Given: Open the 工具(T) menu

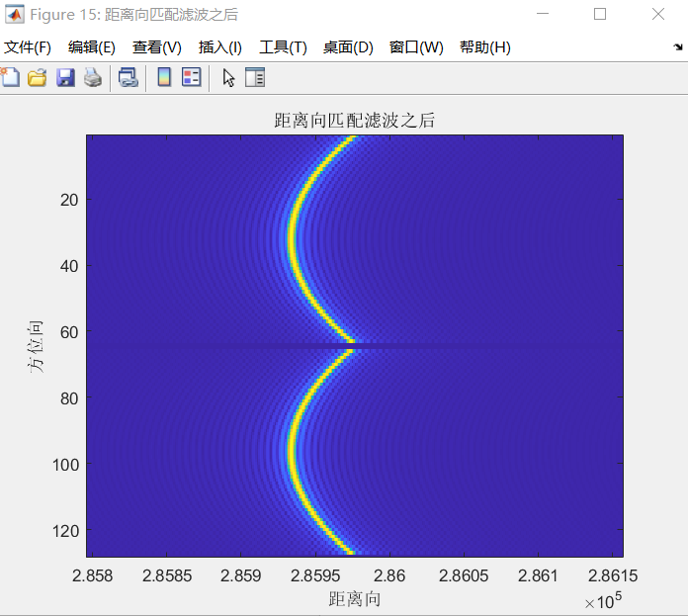Looking at the screenshot, I should click(283, 46).
